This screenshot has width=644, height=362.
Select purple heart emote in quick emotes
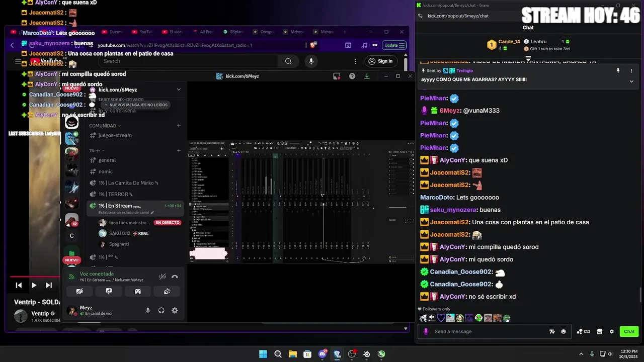coord(441,318)
